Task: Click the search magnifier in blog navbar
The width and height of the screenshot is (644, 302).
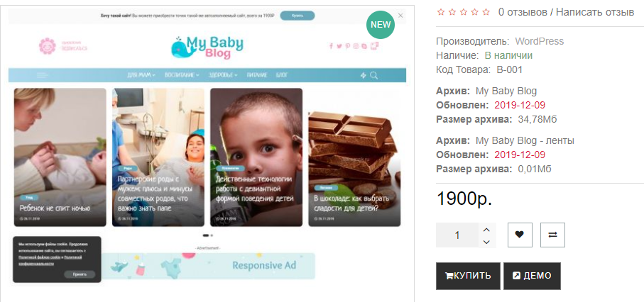Action: pyautogui.click(x=373, y=75)
